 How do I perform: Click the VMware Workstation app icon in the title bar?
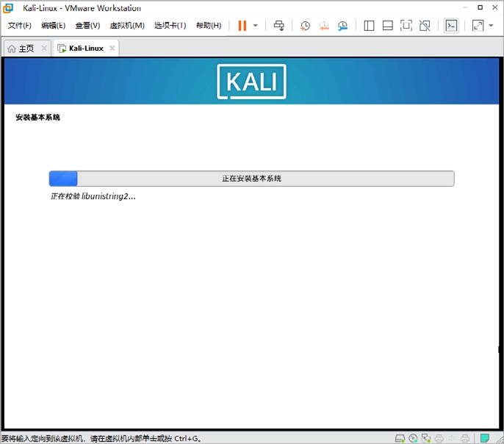(x=8, y=8)
